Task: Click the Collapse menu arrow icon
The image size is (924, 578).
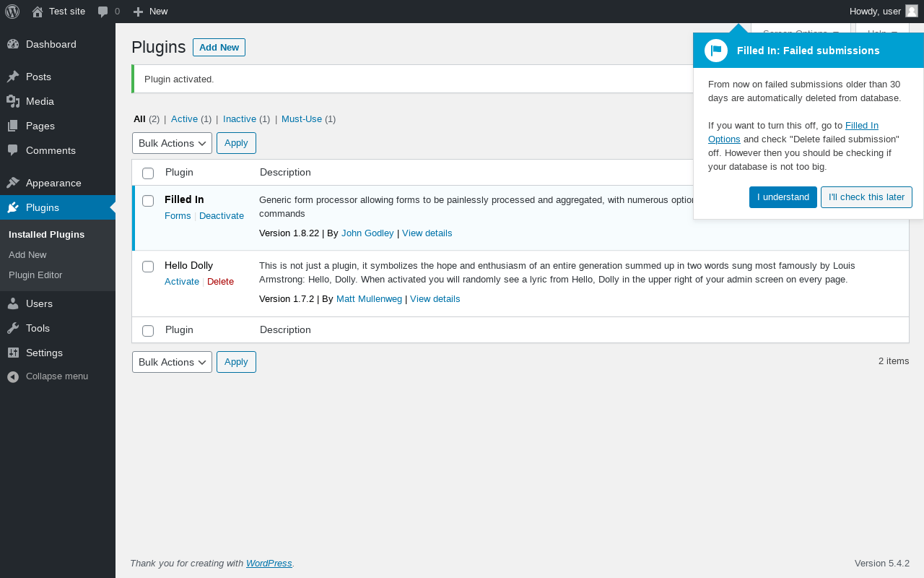Action: pyautogui.click(x=13, y=376)
